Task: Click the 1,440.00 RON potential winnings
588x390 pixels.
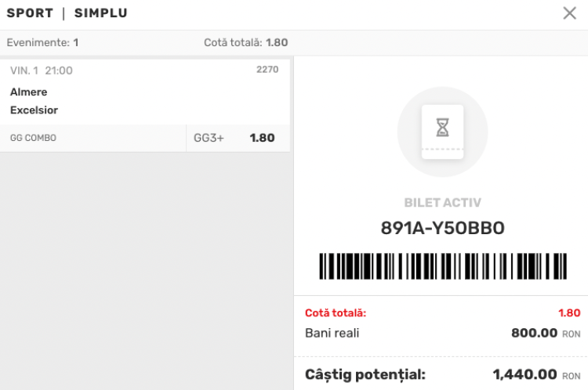Action: 535,374
